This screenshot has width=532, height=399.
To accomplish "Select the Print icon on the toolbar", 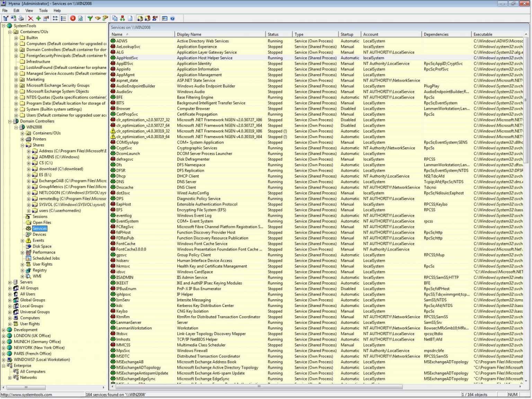I will pyautogui.click(x=21, y=18).
